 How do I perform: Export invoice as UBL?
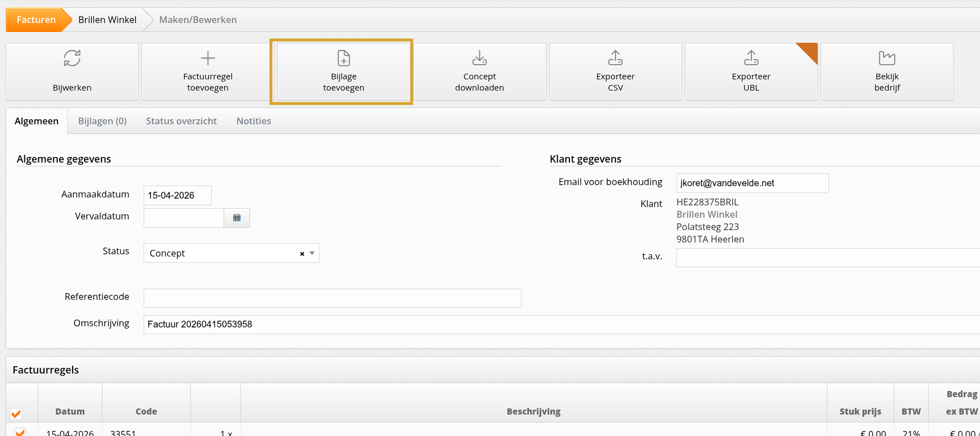tap(751, 71)
